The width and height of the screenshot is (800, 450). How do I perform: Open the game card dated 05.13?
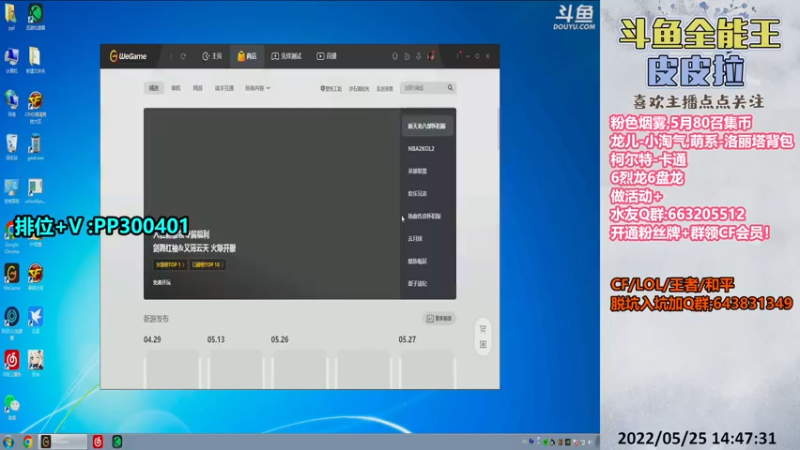pos(236,369)
